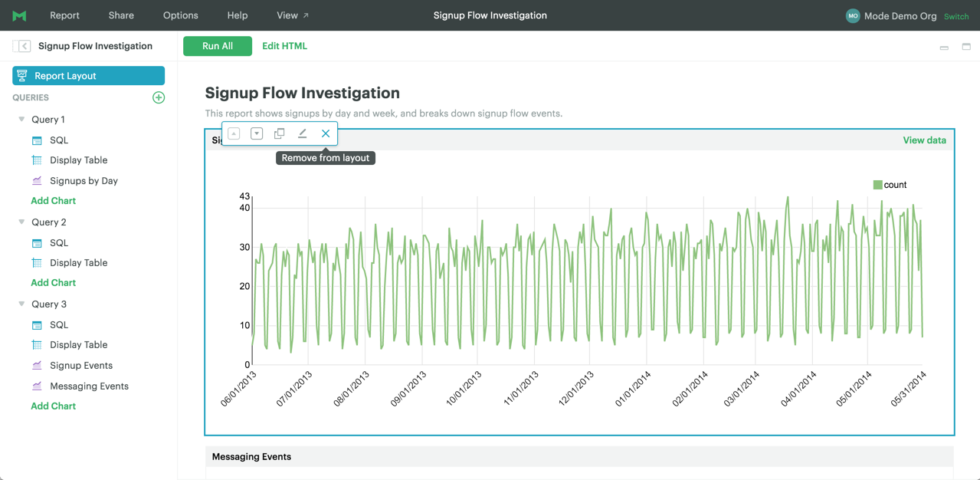Duplicate the chart with the copy icon
The width and height of the screenshot is (980, 480).
coord(280,133)
